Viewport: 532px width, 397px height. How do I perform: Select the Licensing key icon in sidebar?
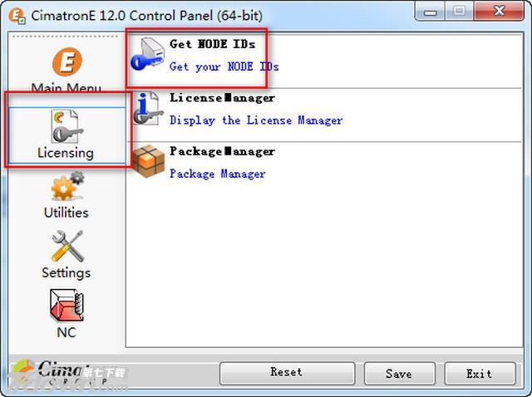[66, 126]
